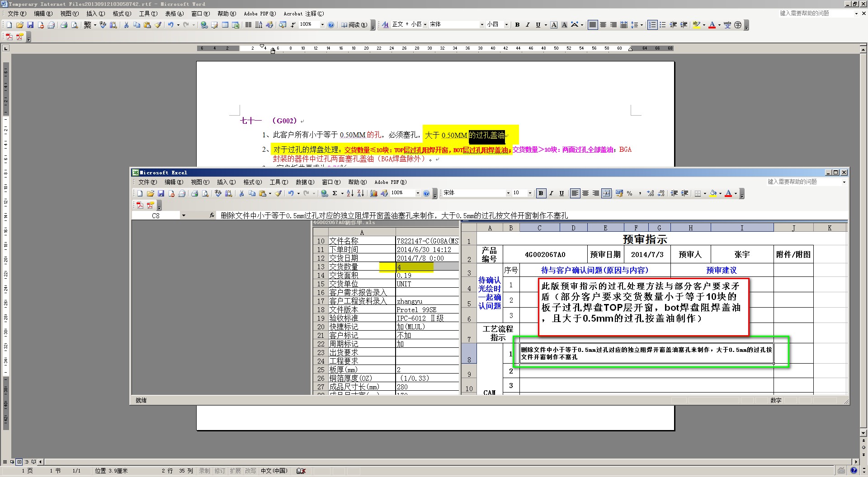Expand Excel's Name Box dropdown for C8
868x477 pixels.
(184, 215)
